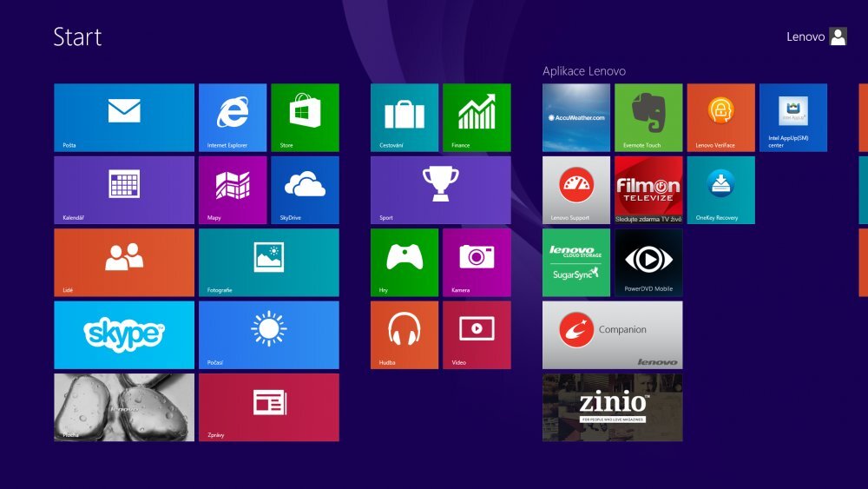The height and width of the screenshot is (489, 868).
Task: Open the Fotografie photos tile
Action: tap(269, 262)
